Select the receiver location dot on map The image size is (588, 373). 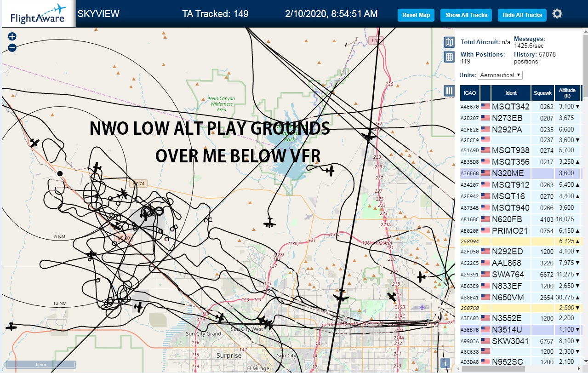point(60,173)
